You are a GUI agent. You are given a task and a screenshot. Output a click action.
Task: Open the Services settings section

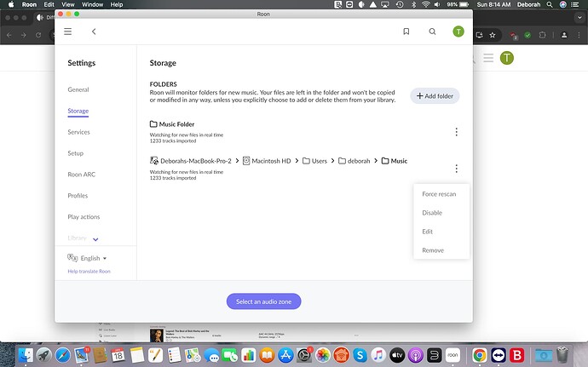(78, 132)
